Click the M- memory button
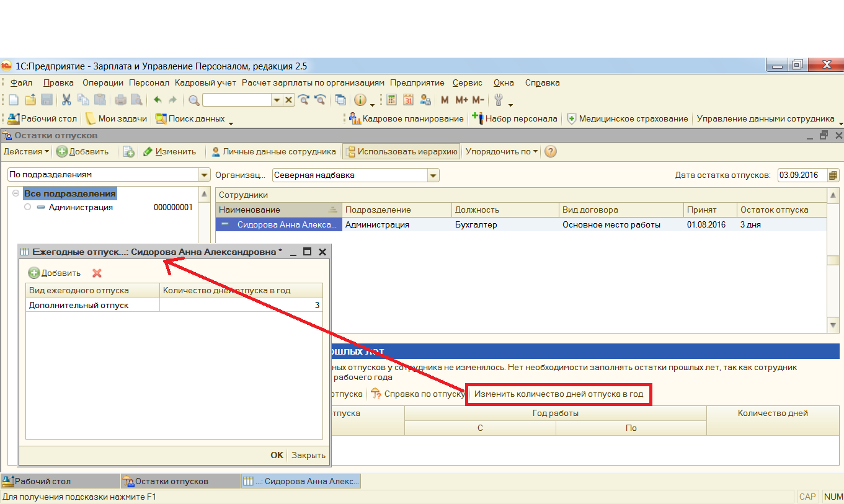The image size is (844, 504). [x=478, y=100]
